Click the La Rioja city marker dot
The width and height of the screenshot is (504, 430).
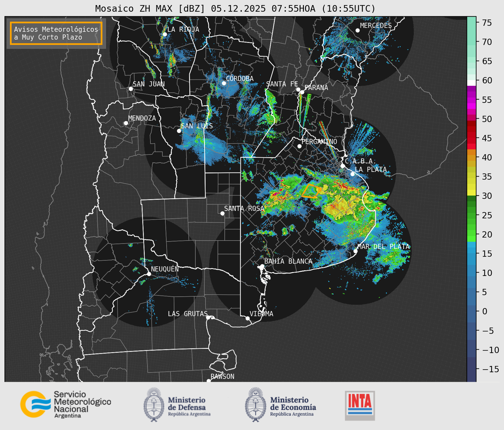[165, 34]
